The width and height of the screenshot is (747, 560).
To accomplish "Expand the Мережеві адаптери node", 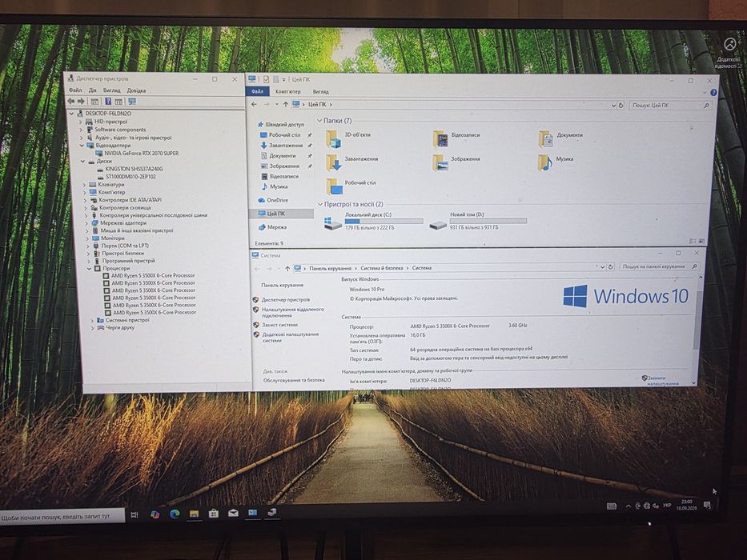I will pos(86,223).
